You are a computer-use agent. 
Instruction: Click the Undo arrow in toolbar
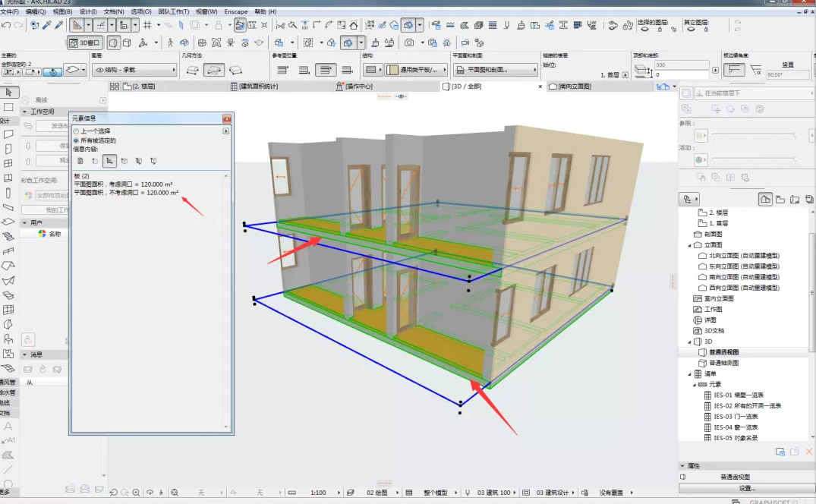[x=6, y=25]
